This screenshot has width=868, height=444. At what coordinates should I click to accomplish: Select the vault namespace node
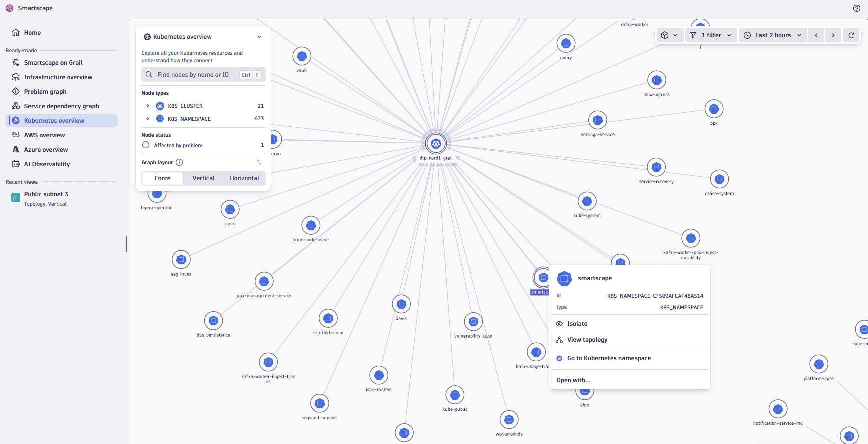302,56
